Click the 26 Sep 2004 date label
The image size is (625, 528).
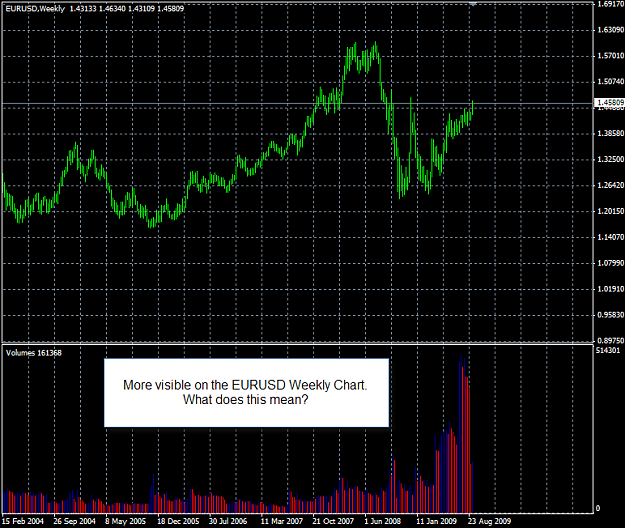pos(75,521)
